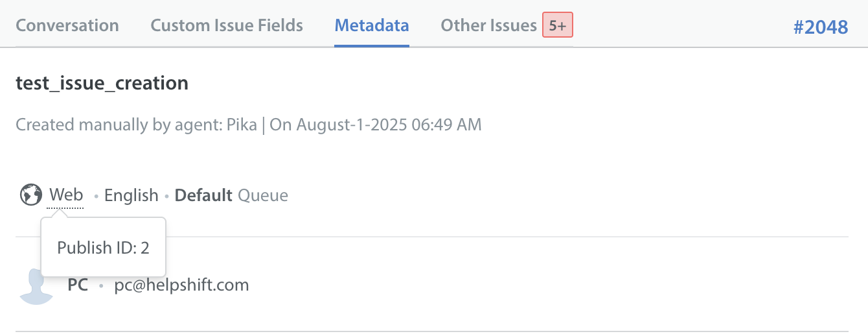Switch to Custom Issue Fields tab
868x336 pixels.
(x=227, y=26)
